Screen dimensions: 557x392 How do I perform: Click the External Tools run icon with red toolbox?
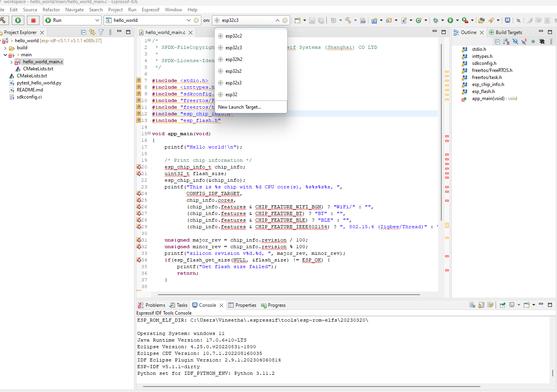coord(465,20)
